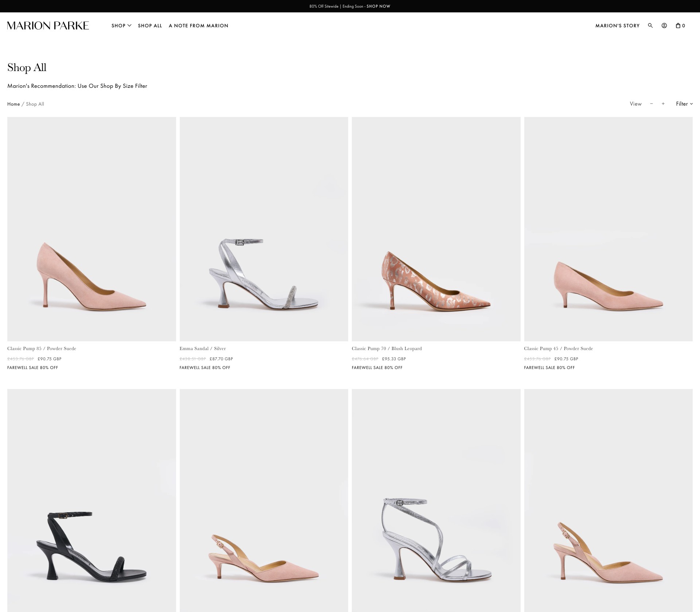
Task: Open A Note From Marion page
Action: tap(199, 25)
